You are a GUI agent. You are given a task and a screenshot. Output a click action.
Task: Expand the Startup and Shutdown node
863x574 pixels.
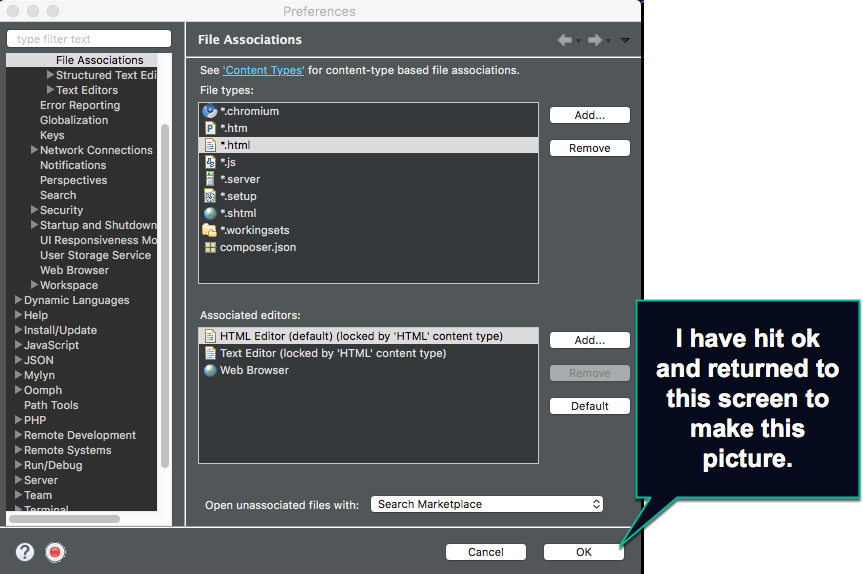pos(34,225)
